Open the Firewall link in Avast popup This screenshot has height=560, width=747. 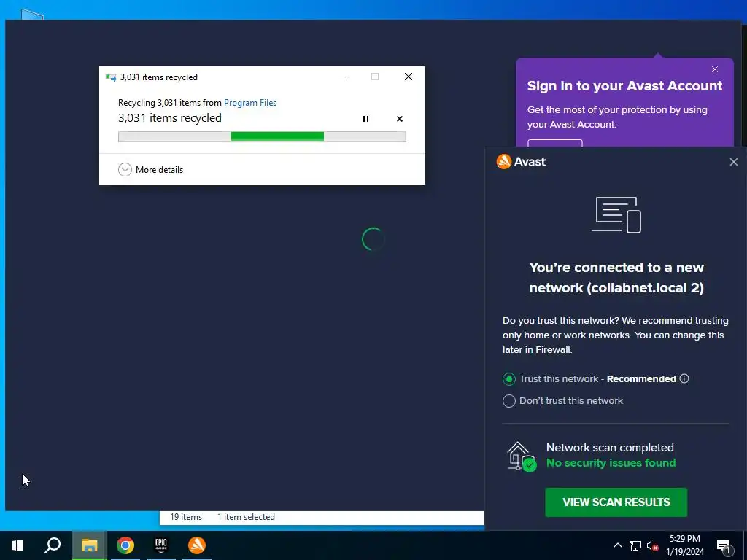pos(553,350)
